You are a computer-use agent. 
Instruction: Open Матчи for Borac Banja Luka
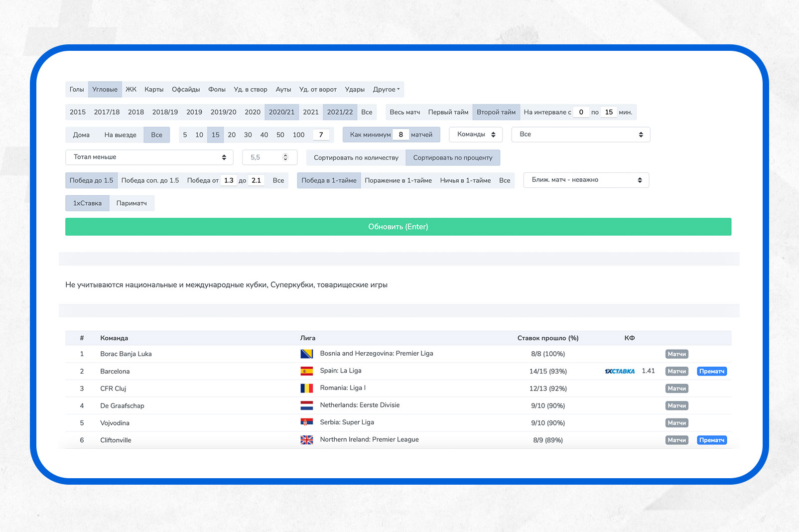[676, 354]
